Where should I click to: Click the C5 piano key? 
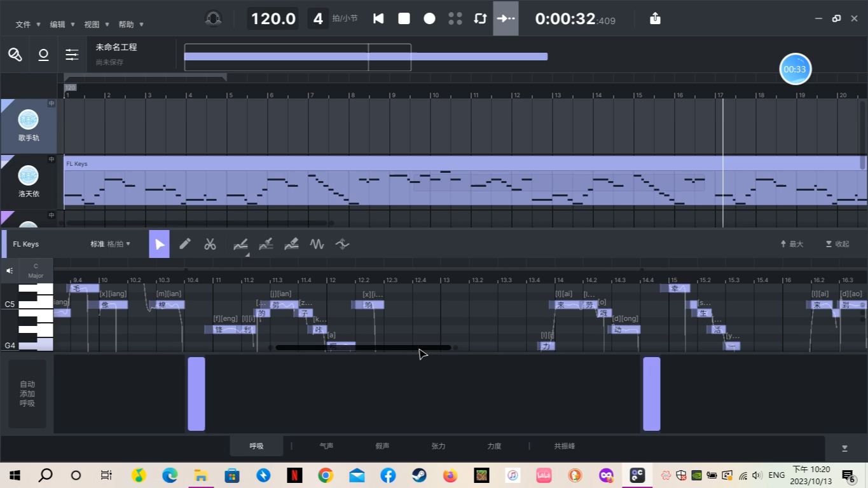(36, 304)
